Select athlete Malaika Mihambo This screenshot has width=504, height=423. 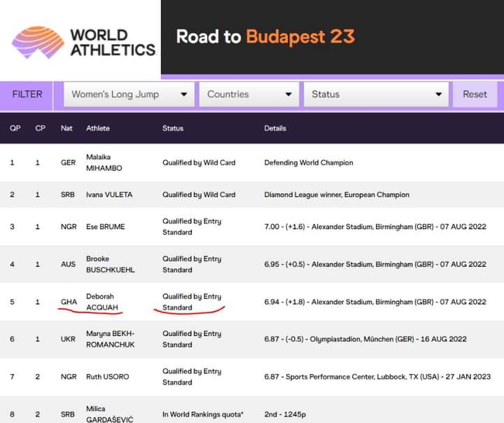click(x=103, y=162)
